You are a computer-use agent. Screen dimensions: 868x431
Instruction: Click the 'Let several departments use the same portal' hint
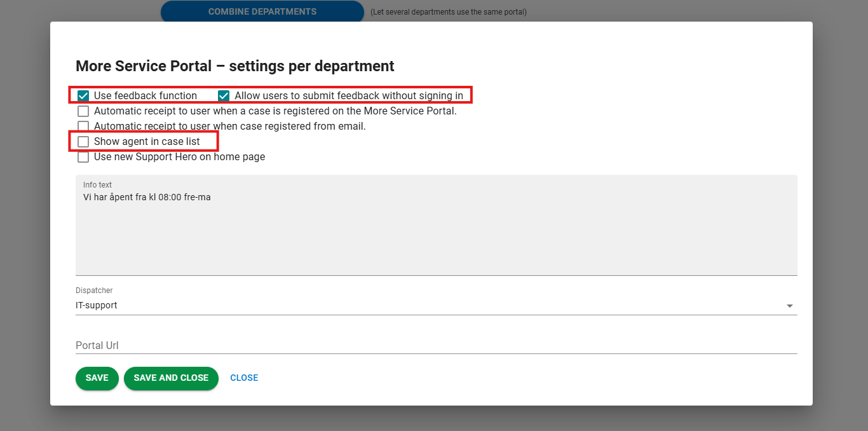pyautogui.click(x=448, y=12)
